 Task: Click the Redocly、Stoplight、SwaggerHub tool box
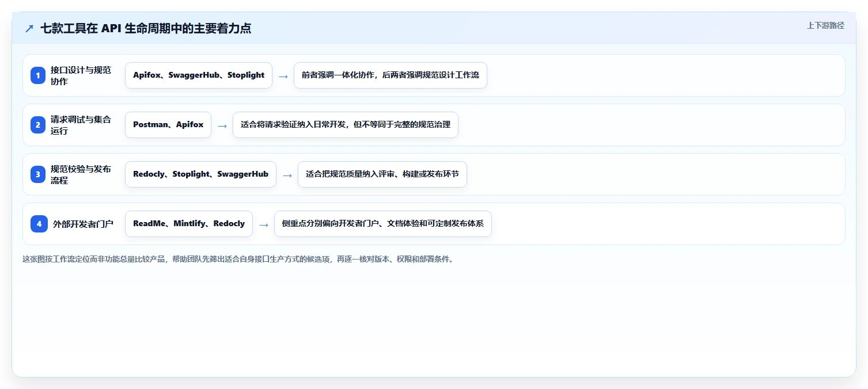[x=200, y=174]
